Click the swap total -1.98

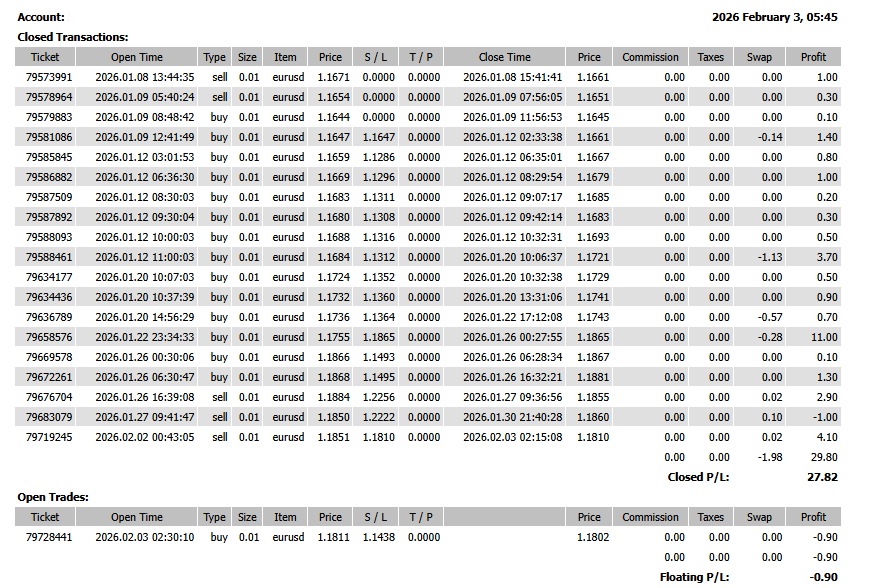(770, 457)
